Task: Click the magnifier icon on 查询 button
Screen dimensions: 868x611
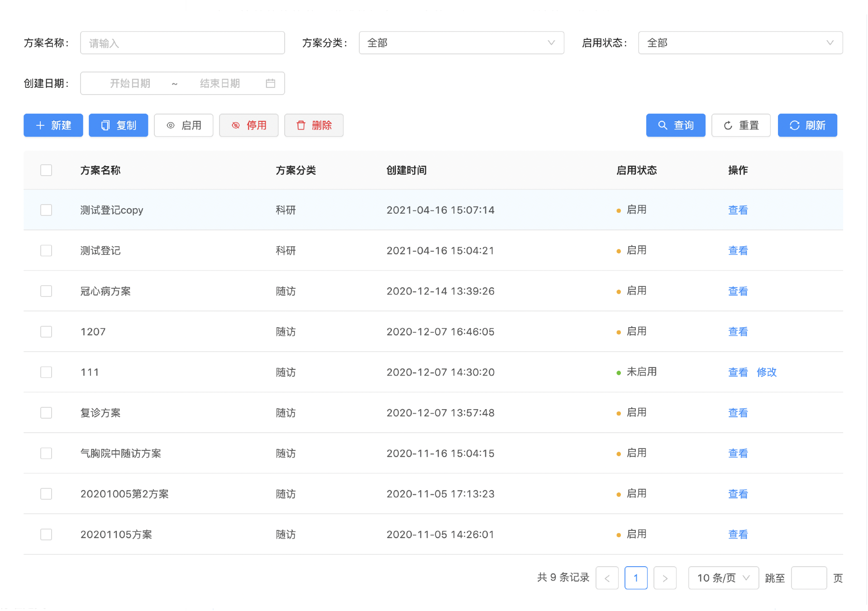Action: [663, 125]
